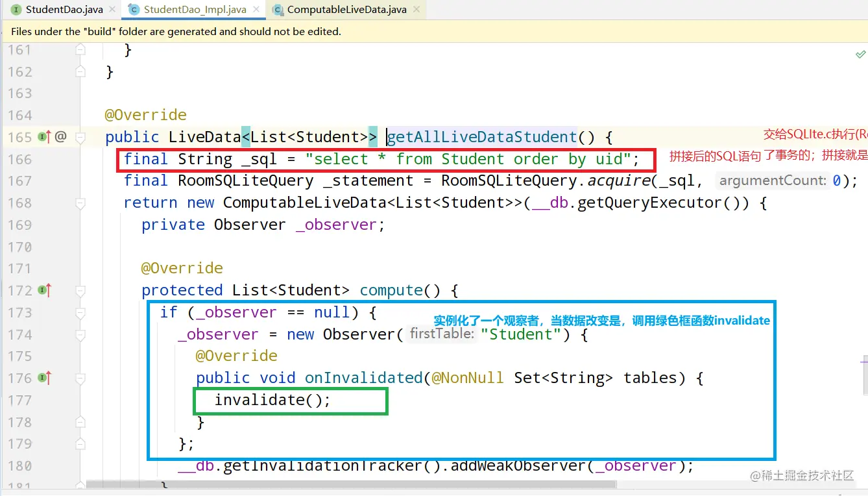Close the StudentDao_Impl.java tab
The image size is (868, 496).
point(257,10)
